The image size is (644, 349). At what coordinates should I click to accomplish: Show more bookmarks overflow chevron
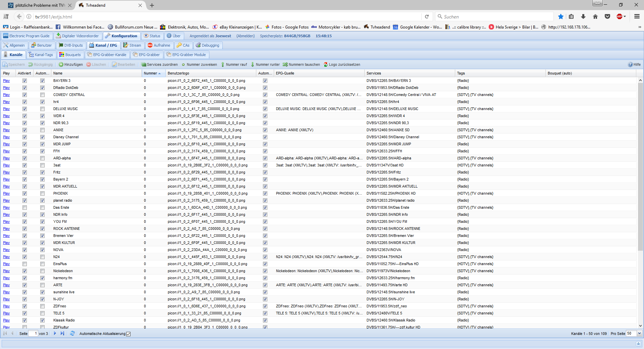pos(639,27)
